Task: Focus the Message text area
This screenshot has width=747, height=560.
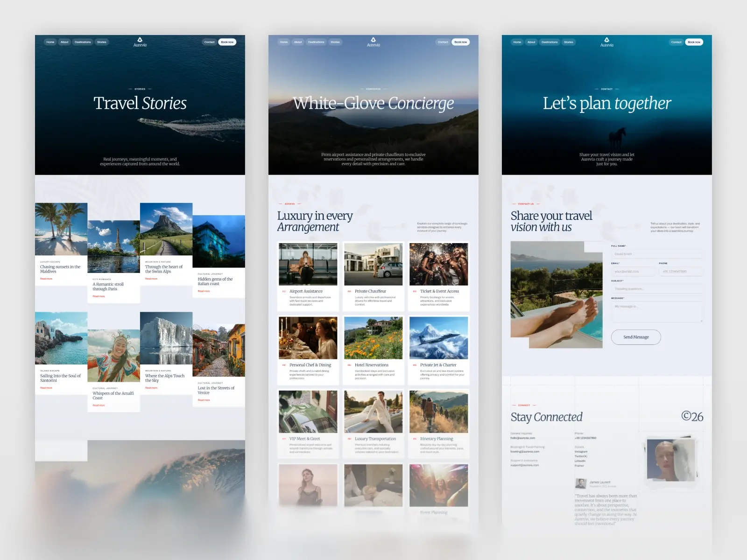Action: coord(657,312)
